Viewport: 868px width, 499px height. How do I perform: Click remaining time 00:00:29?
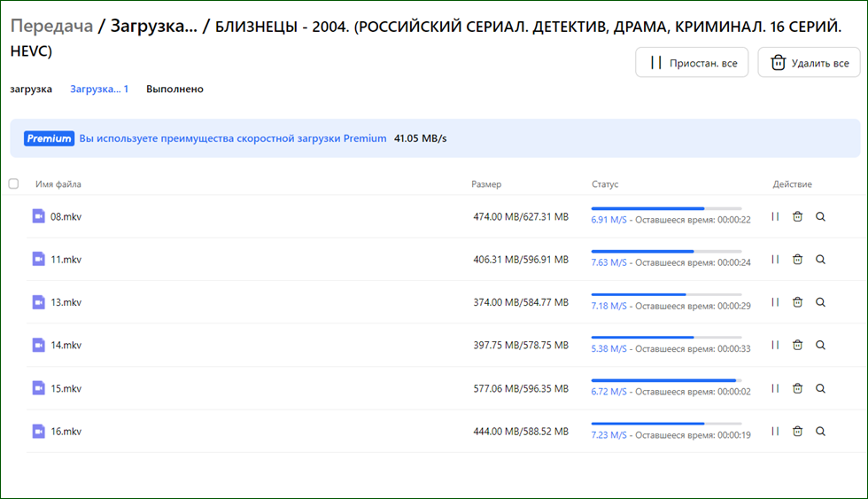(x=734, y=306)
